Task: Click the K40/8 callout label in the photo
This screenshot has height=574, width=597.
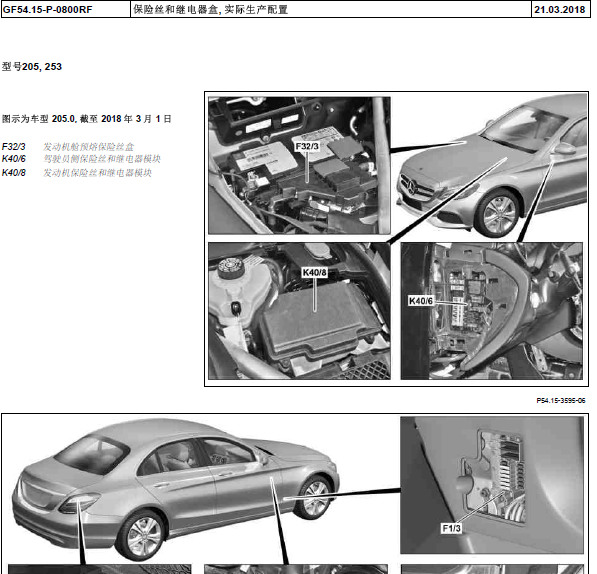Action: coord(314,273)
